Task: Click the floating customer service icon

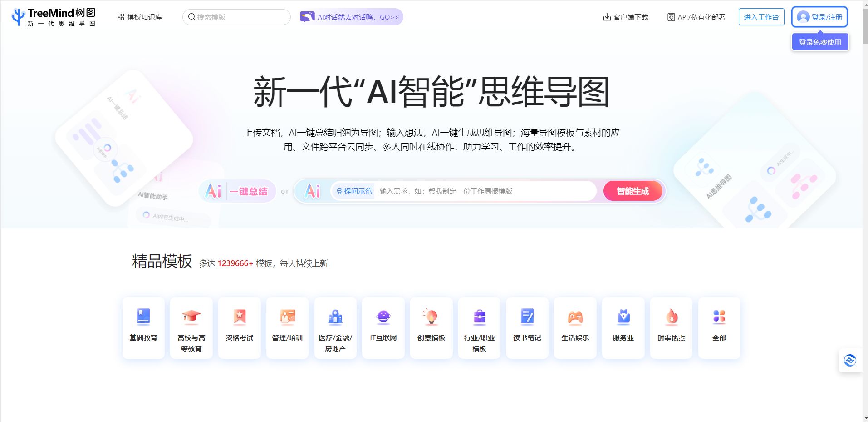Action: click(x=850, y=360)
